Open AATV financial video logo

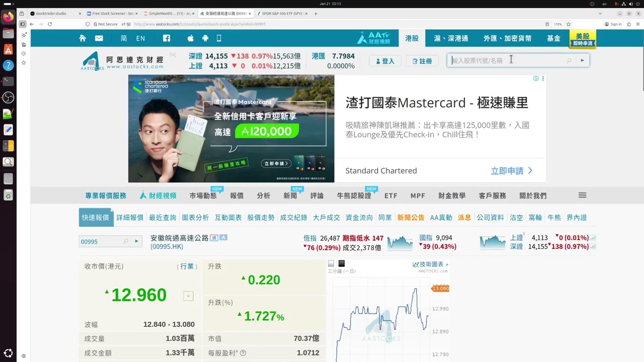(x=374, y=38)
